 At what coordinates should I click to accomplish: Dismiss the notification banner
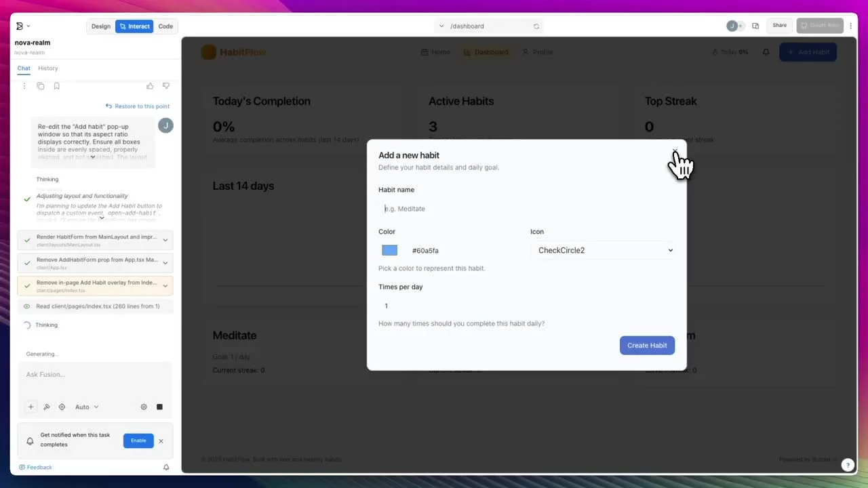(161, 441)
